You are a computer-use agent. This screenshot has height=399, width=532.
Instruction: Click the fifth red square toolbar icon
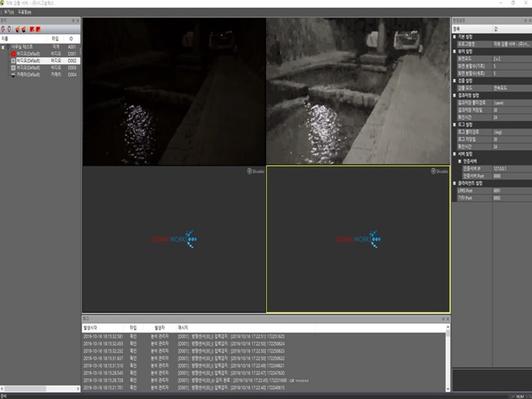tap(32, 29)
